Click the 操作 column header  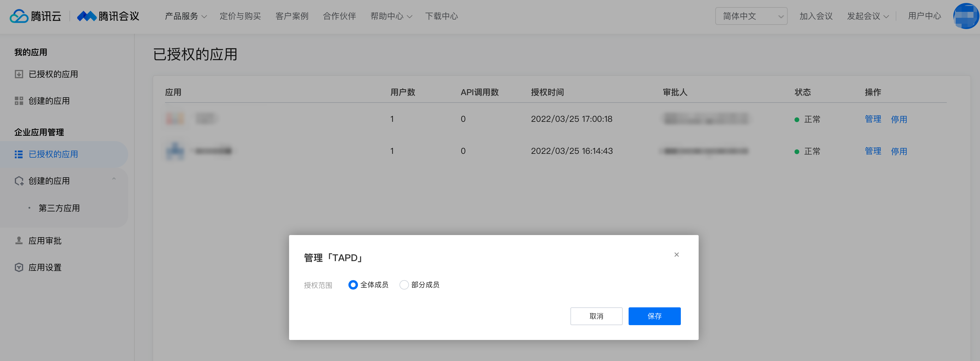[x=873, y=92]
